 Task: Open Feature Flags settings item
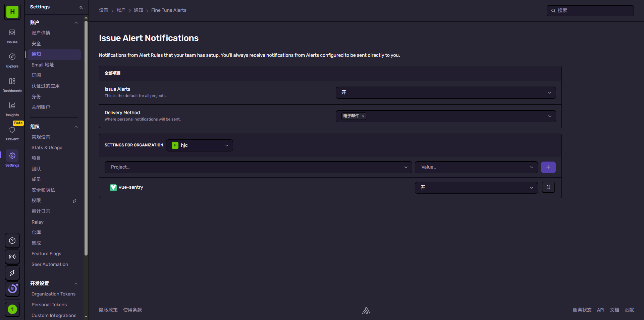(46, 254)
